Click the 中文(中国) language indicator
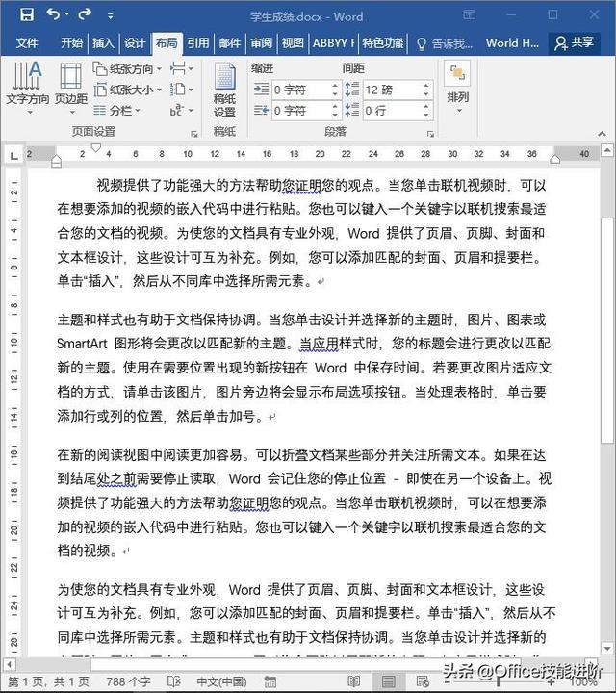Image resolution: width=616 pixels, height=693 pixels. [221, 681]
